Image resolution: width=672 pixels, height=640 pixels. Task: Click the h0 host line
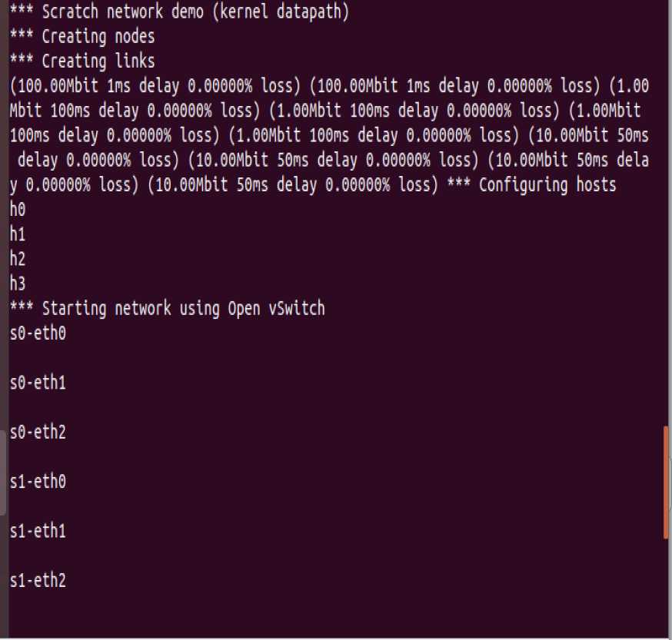click(18, 210)
